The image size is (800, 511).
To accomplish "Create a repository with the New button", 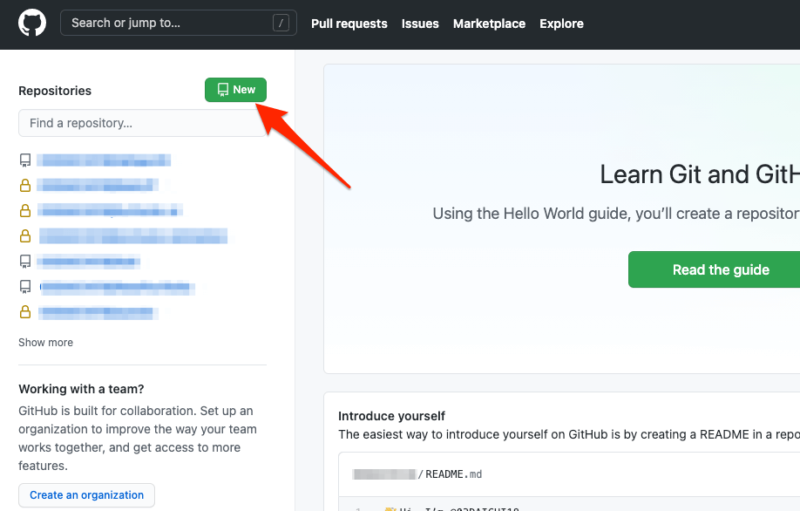I will (x=236, y=90).
